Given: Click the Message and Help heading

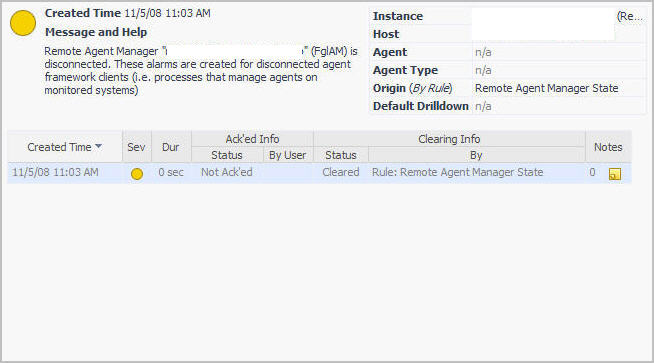Looking at the screenshot, I should pyautogui.click(x=96, y=32).
